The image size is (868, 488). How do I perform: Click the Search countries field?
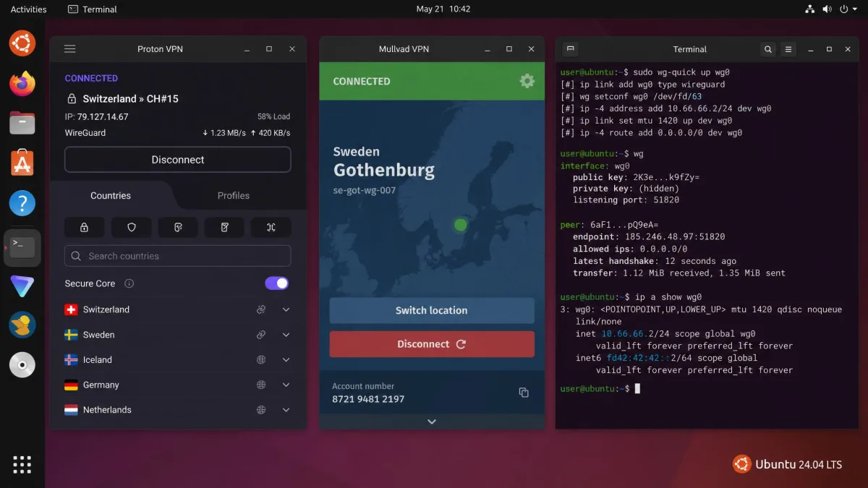click(178, 256)
